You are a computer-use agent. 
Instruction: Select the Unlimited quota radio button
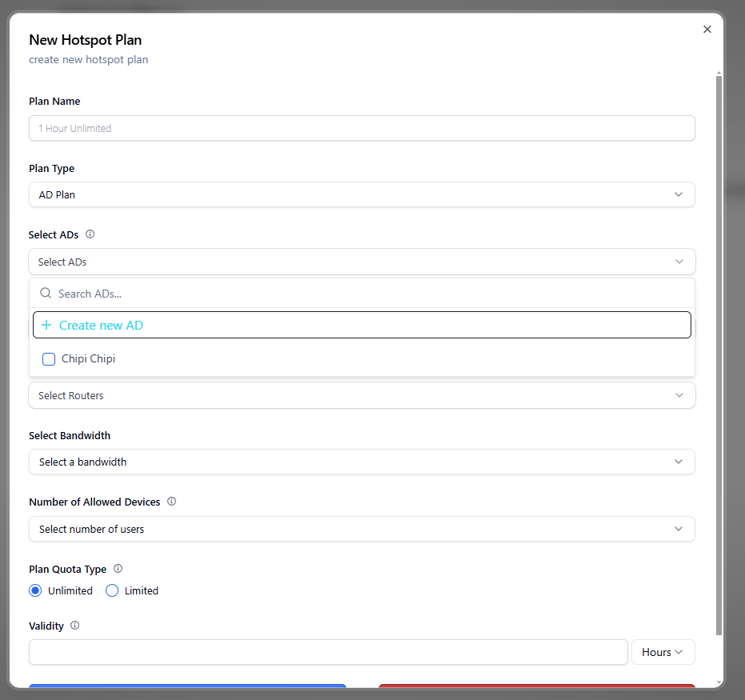[35, 590]
